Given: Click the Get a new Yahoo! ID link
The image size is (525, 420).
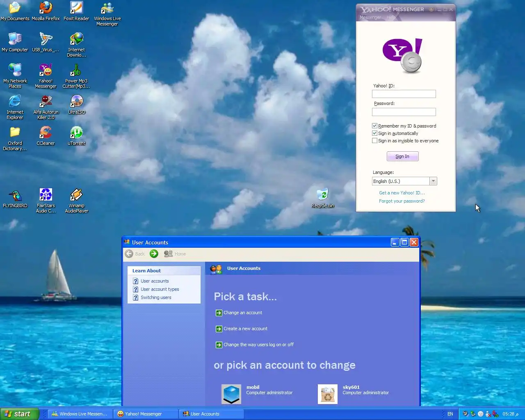Looking at the screenshot, I should click(402, 193).
